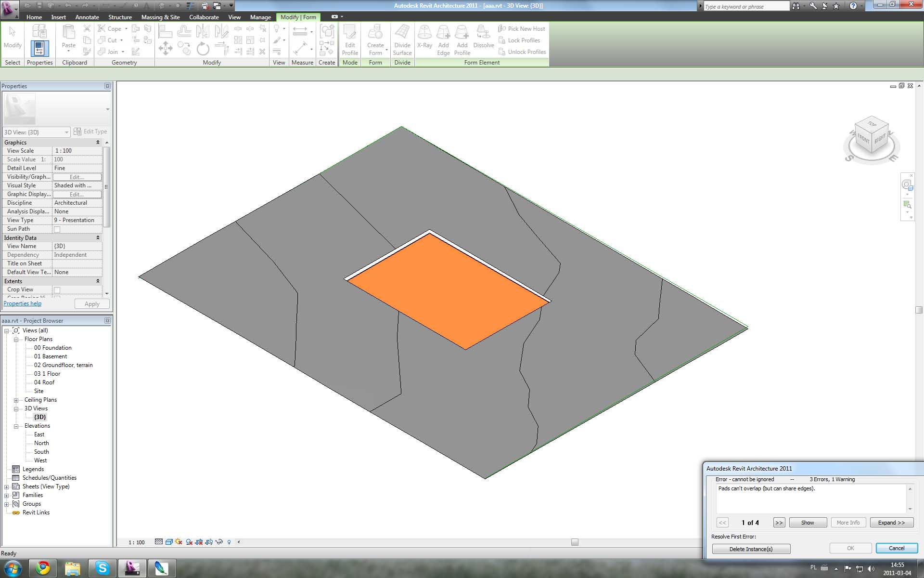The width and height of the screenshot is (924, 578).
Task: Click the Add Edge icon
Action: [x=443, y=39]
